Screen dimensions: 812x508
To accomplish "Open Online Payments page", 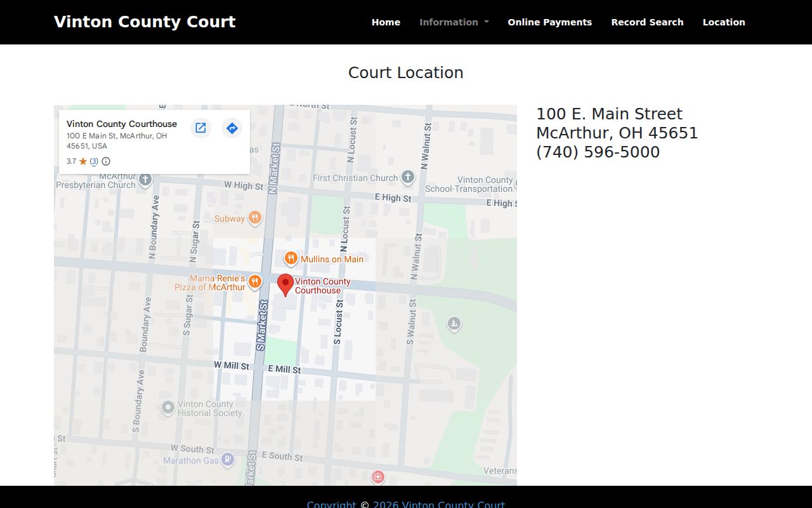I will [550, 22].
